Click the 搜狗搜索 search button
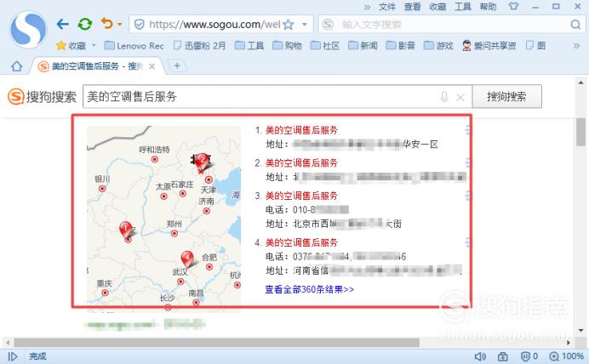 506,96
